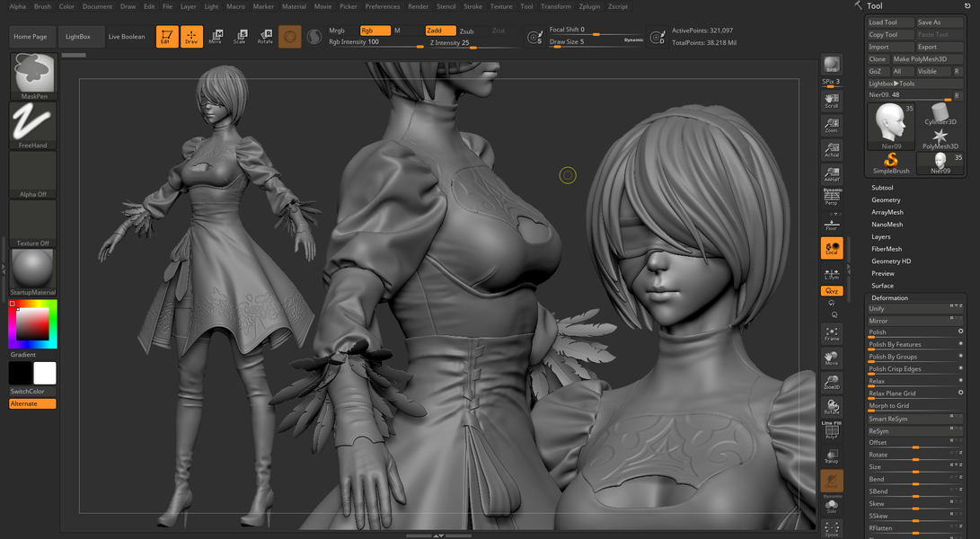Toggle Ghost transparency
980x539 pixels.
coord(831,481)
